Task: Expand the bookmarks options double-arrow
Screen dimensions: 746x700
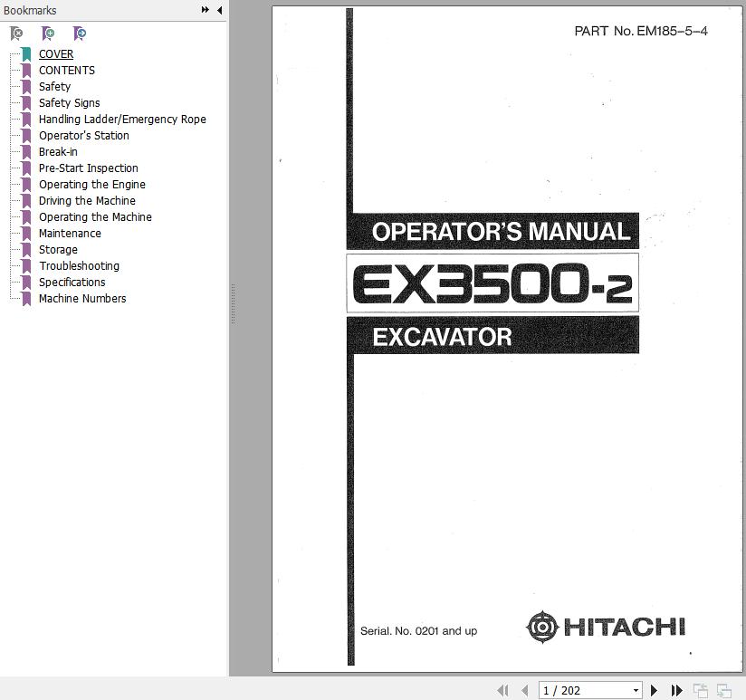Action: click(205, 10)
